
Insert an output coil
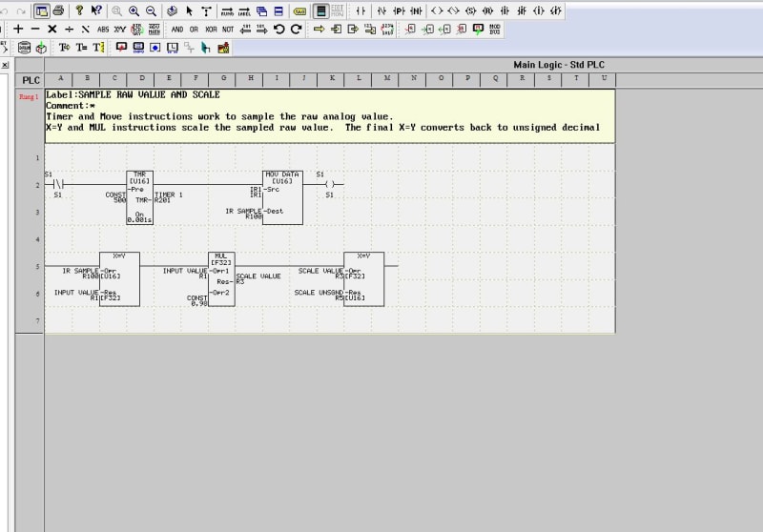coord(437,10)
